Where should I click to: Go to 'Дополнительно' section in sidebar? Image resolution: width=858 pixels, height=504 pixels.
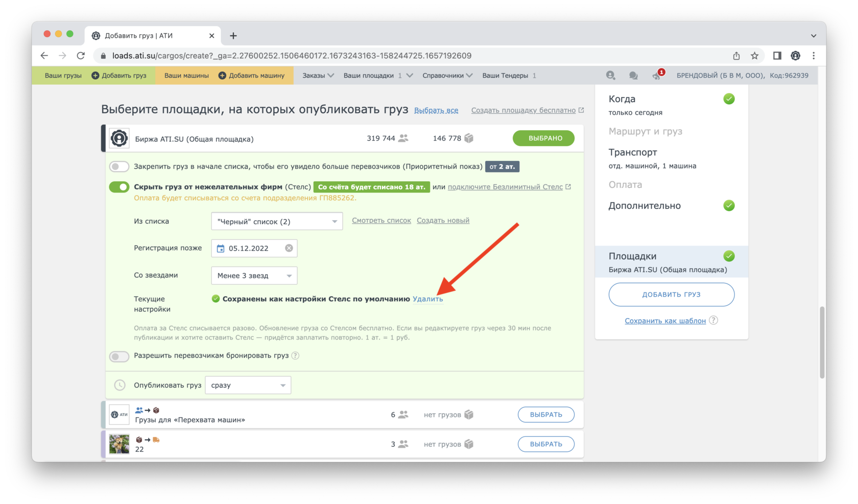(x=645, y=206)
